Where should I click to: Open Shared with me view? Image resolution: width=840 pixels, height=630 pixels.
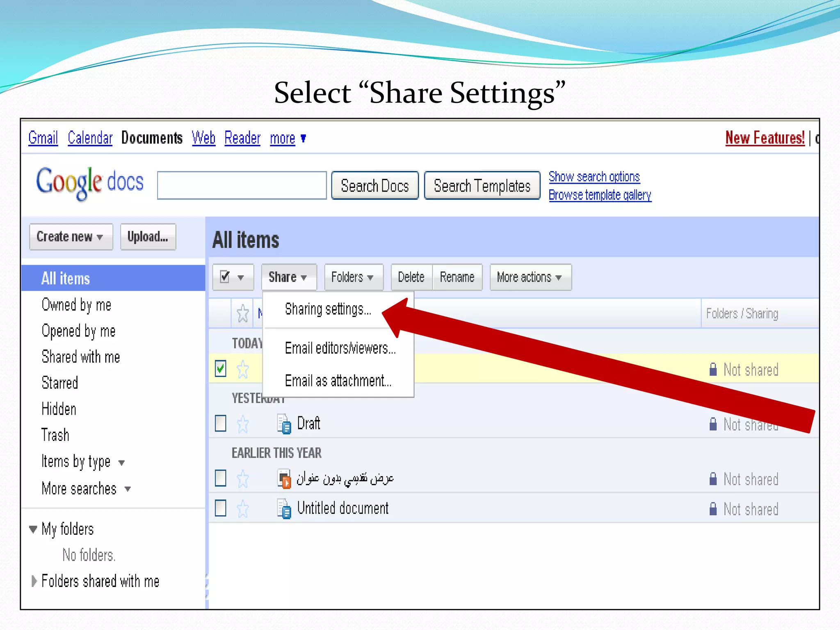(x=81, y=357)
